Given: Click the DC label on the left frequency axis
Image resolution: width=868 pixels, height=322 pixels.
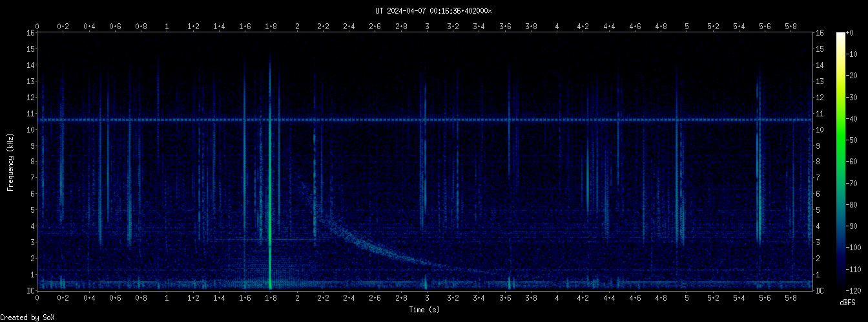Looking at the screenshot, I should (x=30, y=291).
